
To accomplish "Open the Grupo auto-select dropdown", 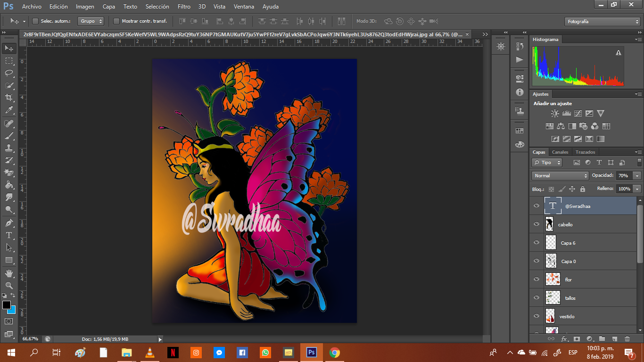I will (91, 21).
